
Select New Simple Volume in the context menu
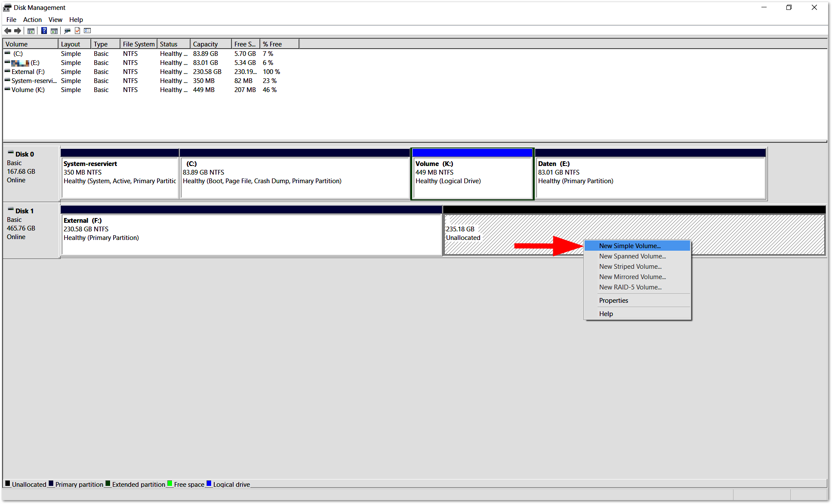(630, 246)
